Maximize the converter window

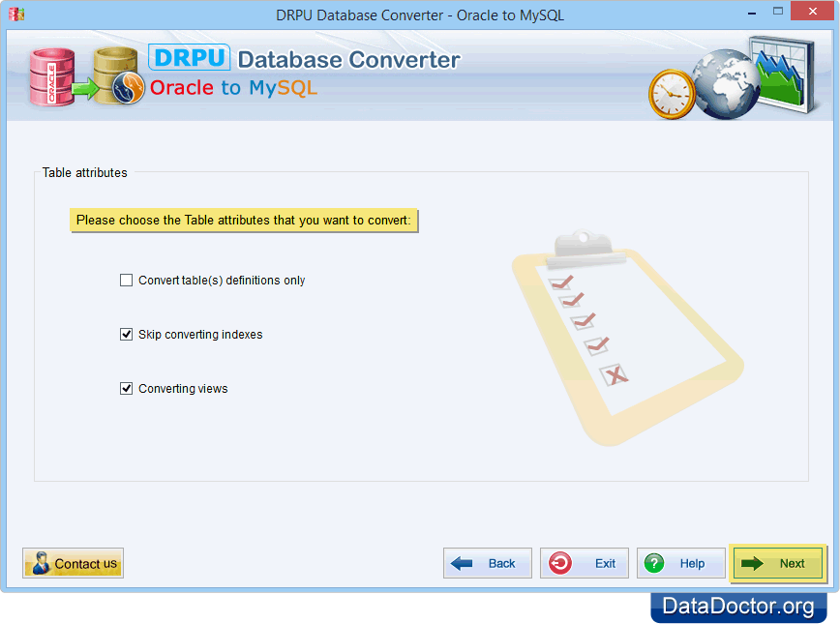pos(778,12)
